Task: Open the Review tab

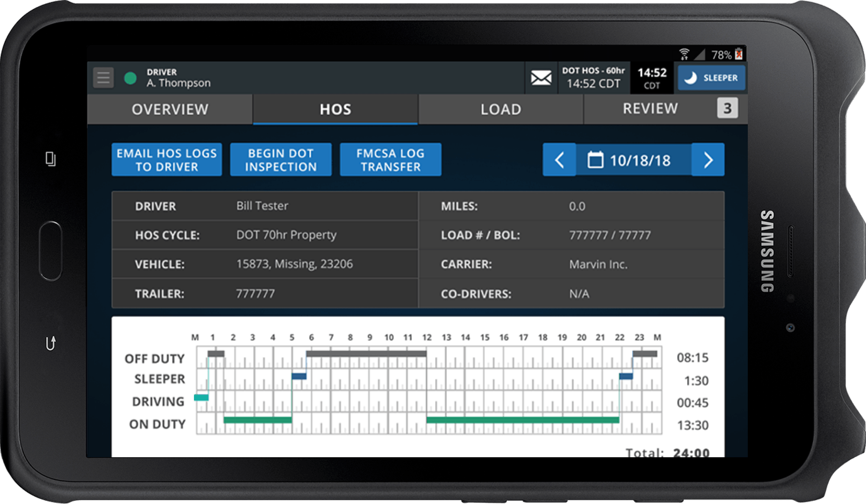Action: click(x=650, y=109)
